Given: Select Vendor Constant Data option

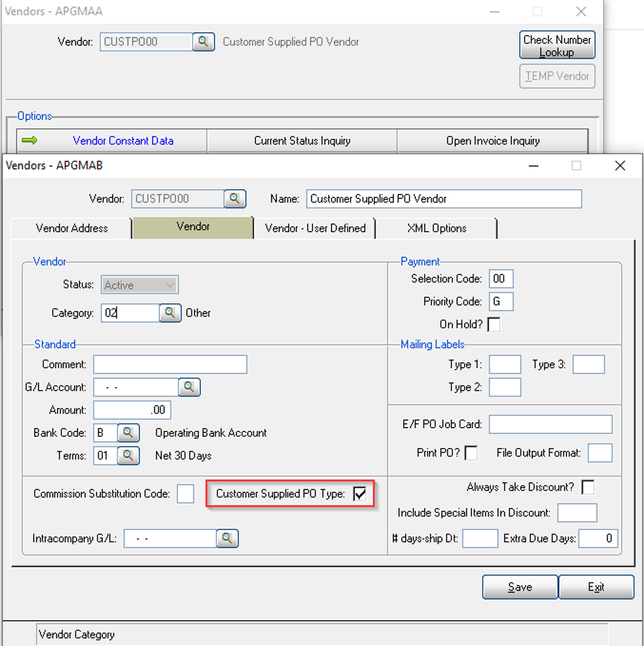Looking at the screenshot, I should tap(112, 141).
